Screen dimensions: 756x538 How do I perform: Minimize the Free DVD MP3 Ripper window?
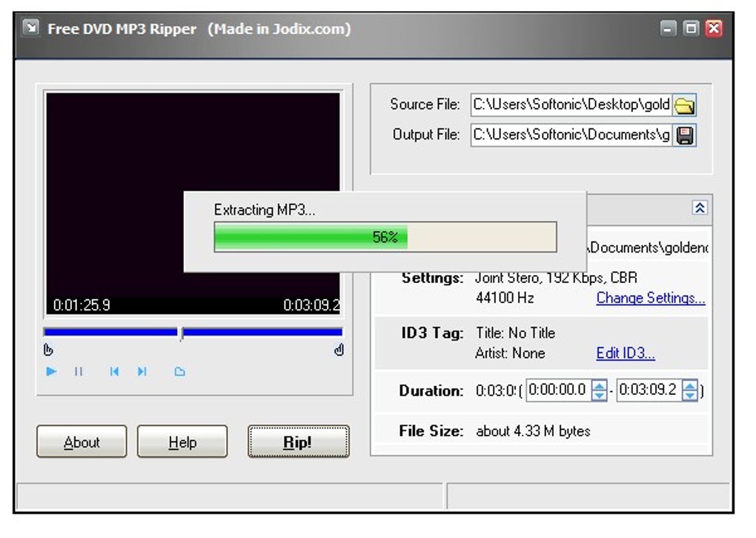pyautogui.click(x=668, y=28)
